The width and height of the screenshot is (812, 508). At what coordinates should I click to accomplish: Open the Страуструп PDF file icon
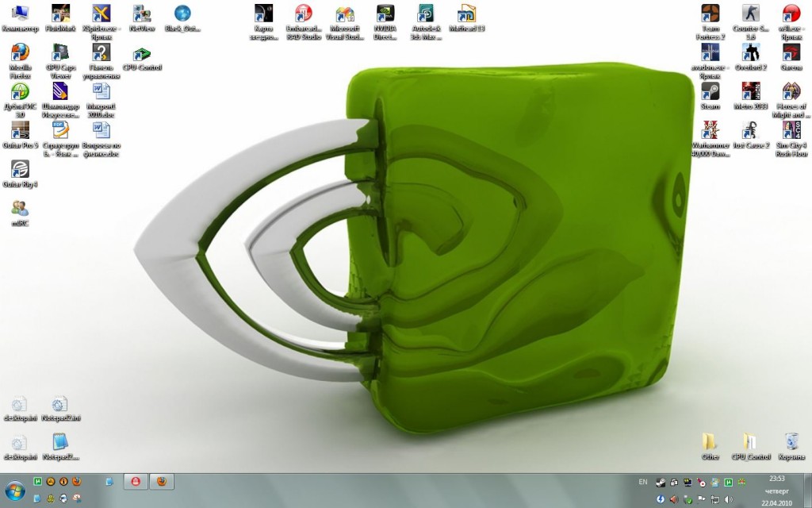(60, 139)
